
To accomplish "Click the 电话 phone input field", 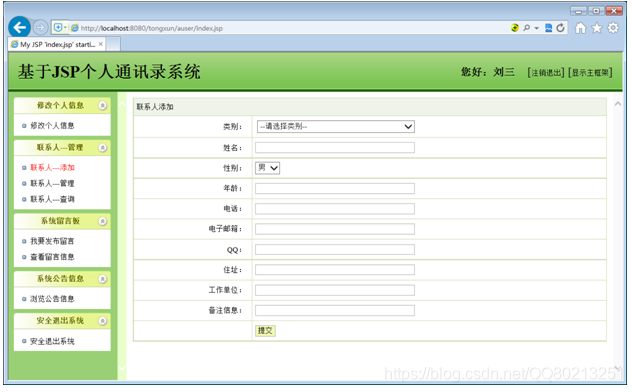I will pyautogui.click(x=335, y=209).
